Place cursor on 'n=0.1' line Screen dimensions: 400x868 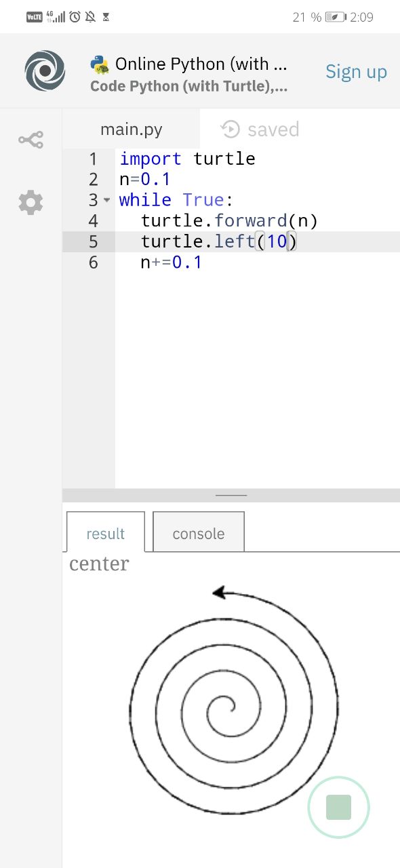click(144, 180)
